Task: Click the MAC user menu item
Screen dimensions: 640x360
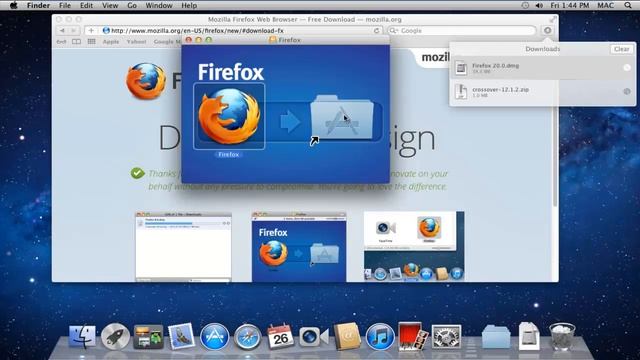Action: click(605, 5)
